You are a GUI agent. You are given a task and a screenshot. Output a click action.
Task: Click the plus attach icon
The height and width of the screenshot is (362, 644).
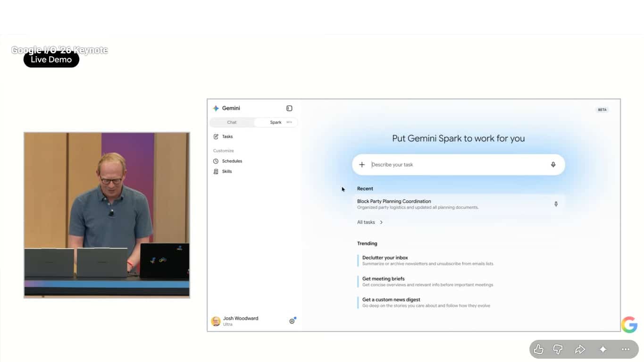click(362, 165)
